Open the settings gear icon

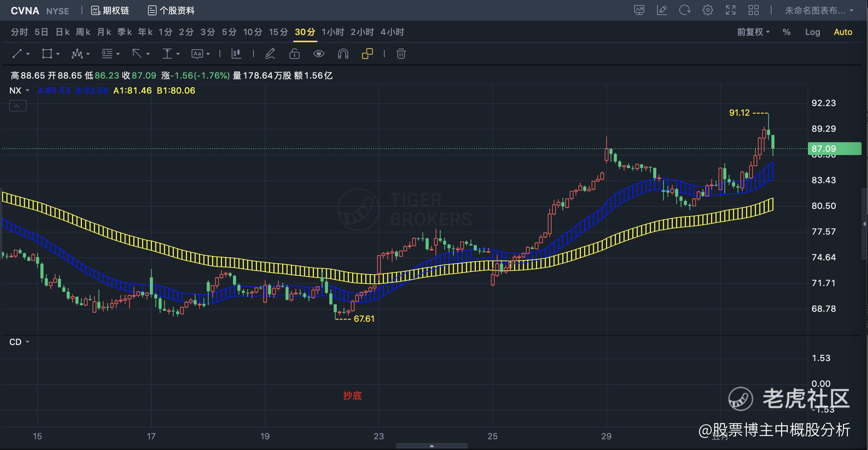click(707, 10)
